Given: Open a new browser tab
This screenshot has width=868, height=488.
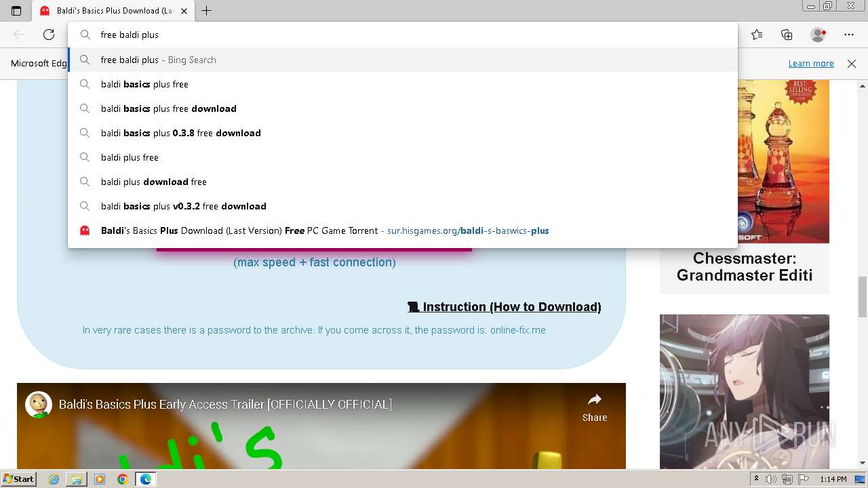Looking at the screenshot, I should pos(207,11).
